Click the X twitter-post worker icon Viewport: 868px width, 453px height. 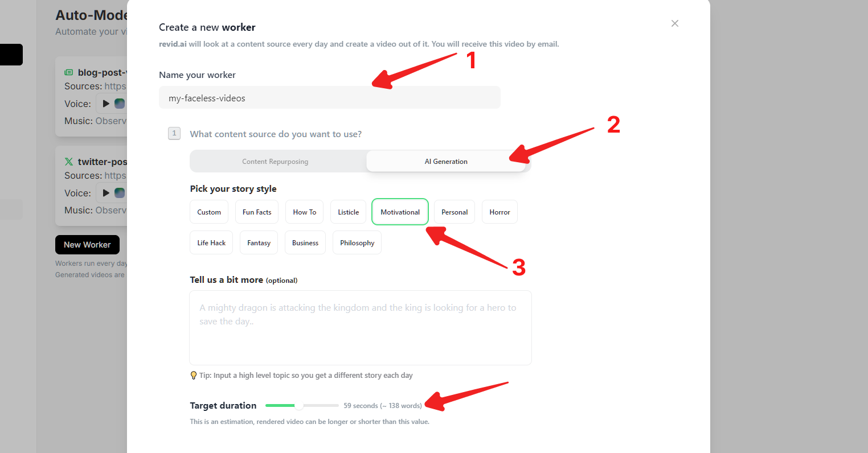pyautogui.click(x=69, y=162)
